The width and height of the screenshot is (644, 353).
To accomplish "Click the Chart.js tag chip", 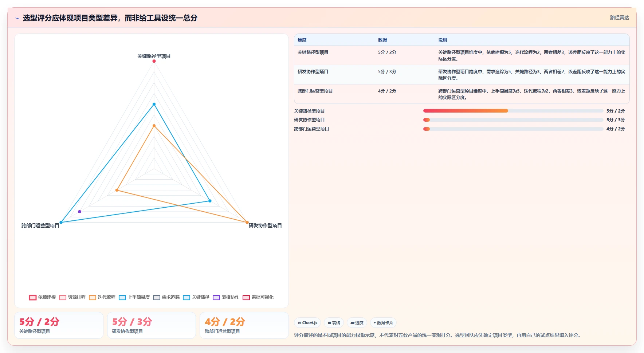I will click(307, 323).
